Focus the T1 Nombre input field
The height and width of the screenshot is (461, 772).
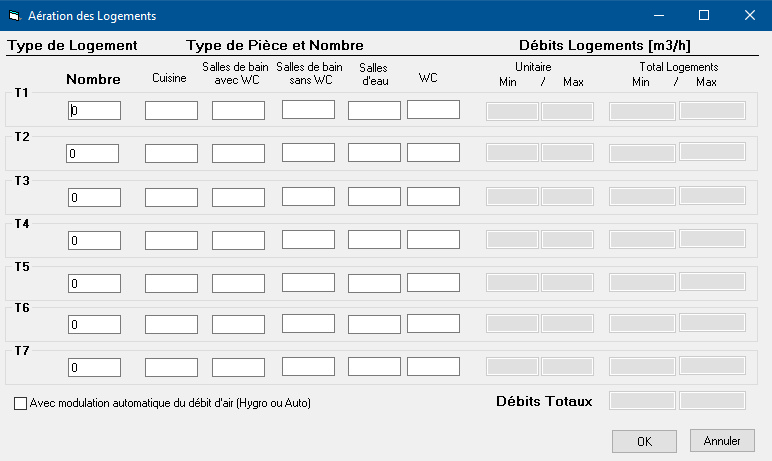pyautogui.click(x=94, y=111)
